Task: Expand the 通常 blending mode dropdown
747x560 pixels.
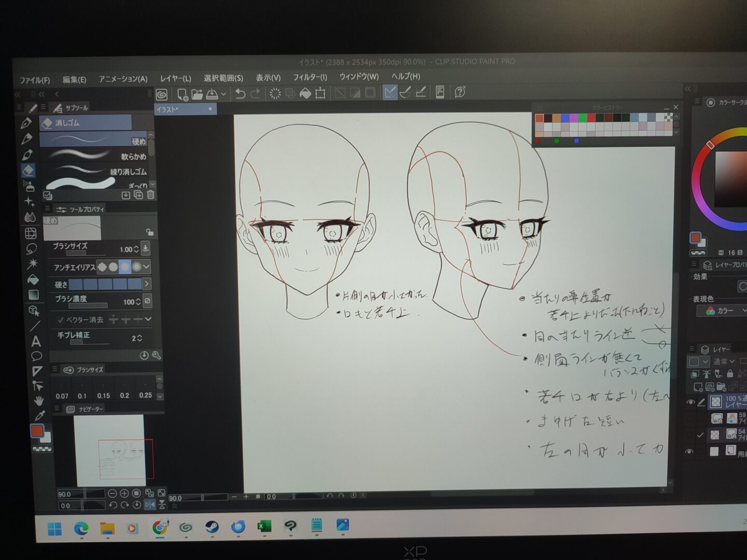Action: [x=724, y=361]
